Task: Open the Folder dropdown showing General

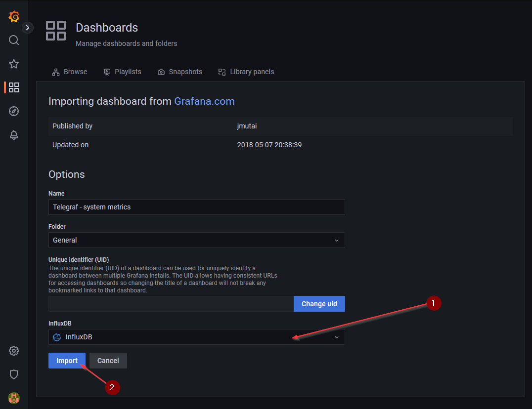Action: pyautogui.click(x=196, y=240)
